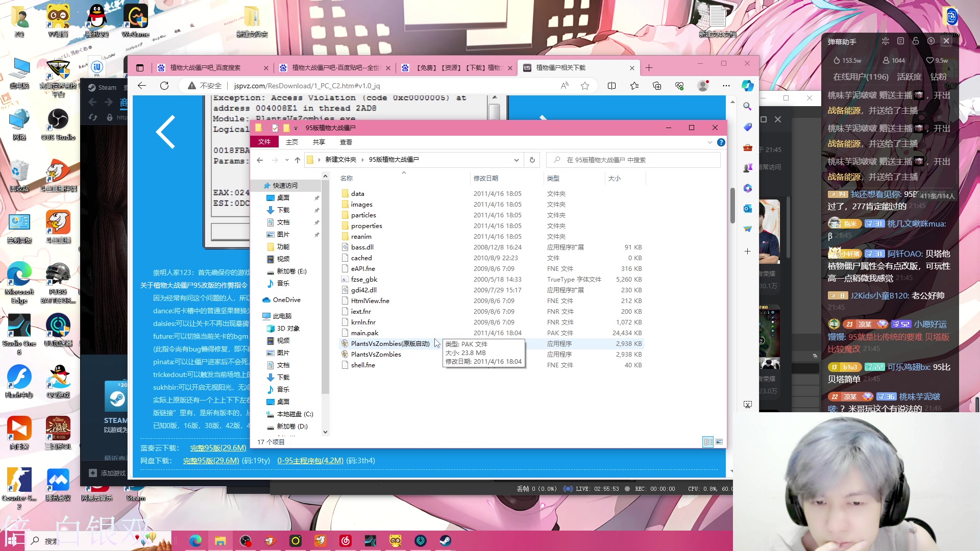Open the 文件 ribbon tab
The width and height of the screenshot is (980, 551).
pyautogui.click(x=264, y=142)
